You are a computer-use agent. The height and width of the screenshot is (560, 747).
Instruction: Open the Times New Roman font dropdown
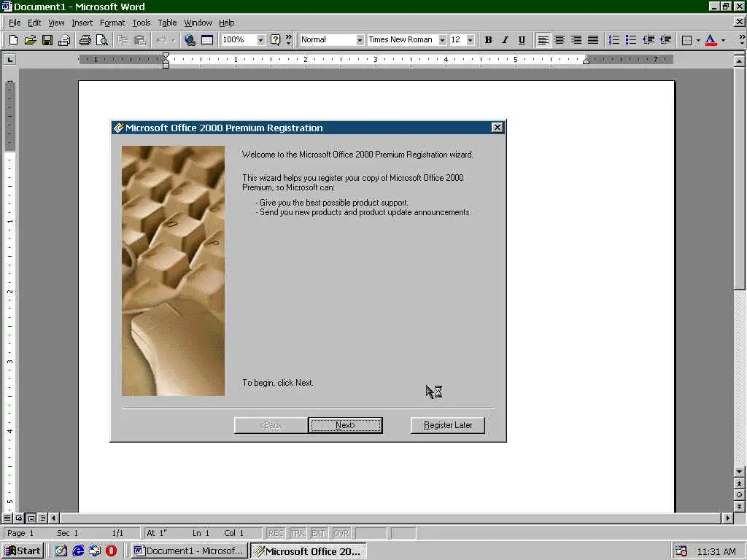442,40
